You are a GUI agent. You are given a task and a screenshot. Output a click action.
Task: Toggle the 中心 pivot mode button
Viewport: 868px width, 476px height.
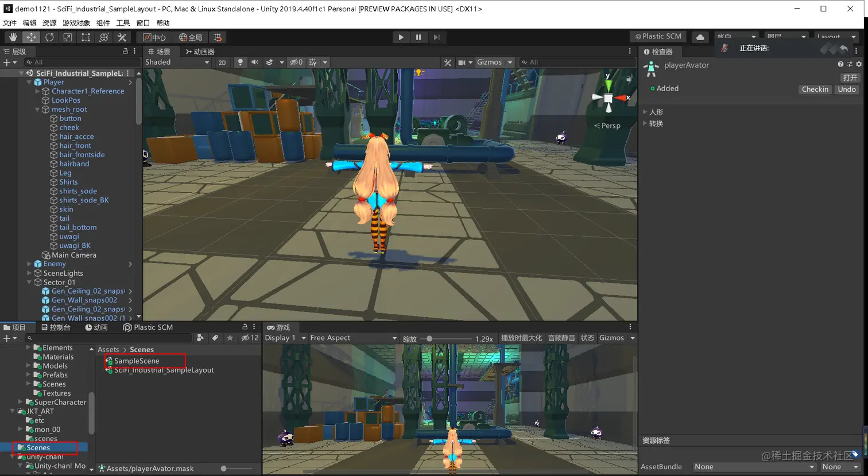click(x=154, y=37)
